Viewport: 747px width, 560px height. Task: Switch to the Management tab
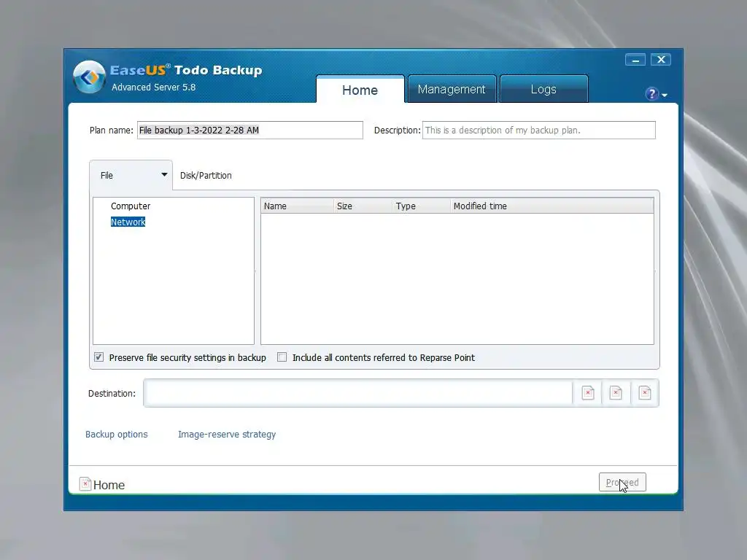point(452,89)
